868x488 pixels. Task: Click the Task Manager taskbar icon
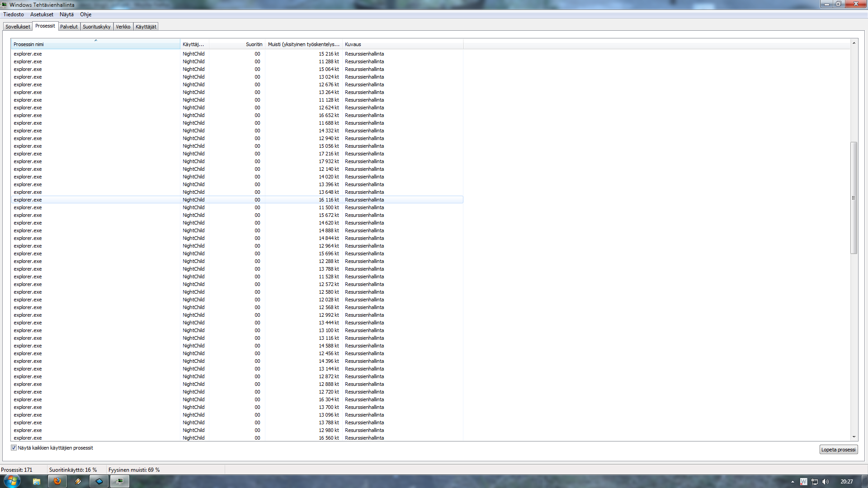click(120, 481)
